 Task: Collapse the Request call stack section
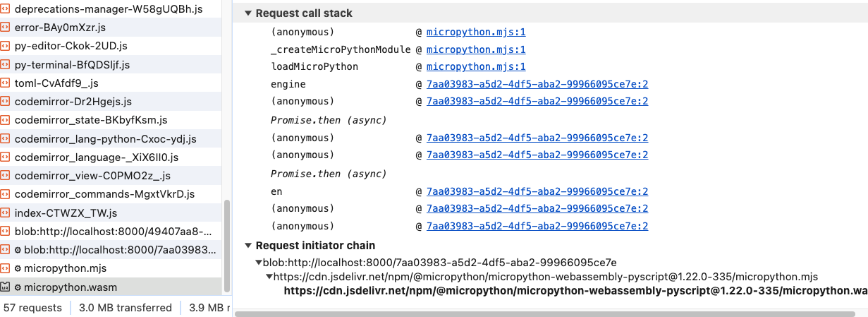point(248,13)
